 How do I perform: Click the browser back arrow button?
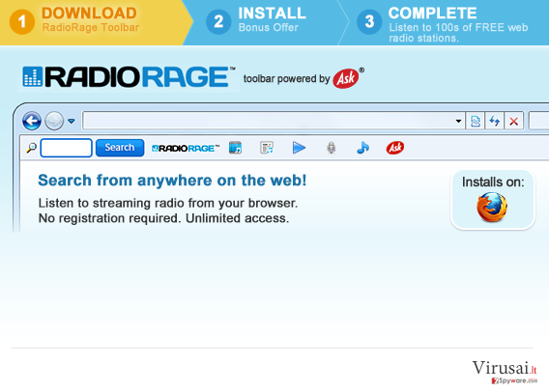[x=32, y=121]
